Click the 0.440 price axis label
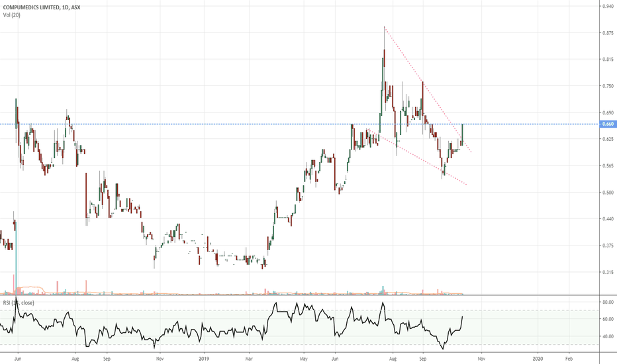This screenshot has width=617, height=364. [x=608, y=219]
